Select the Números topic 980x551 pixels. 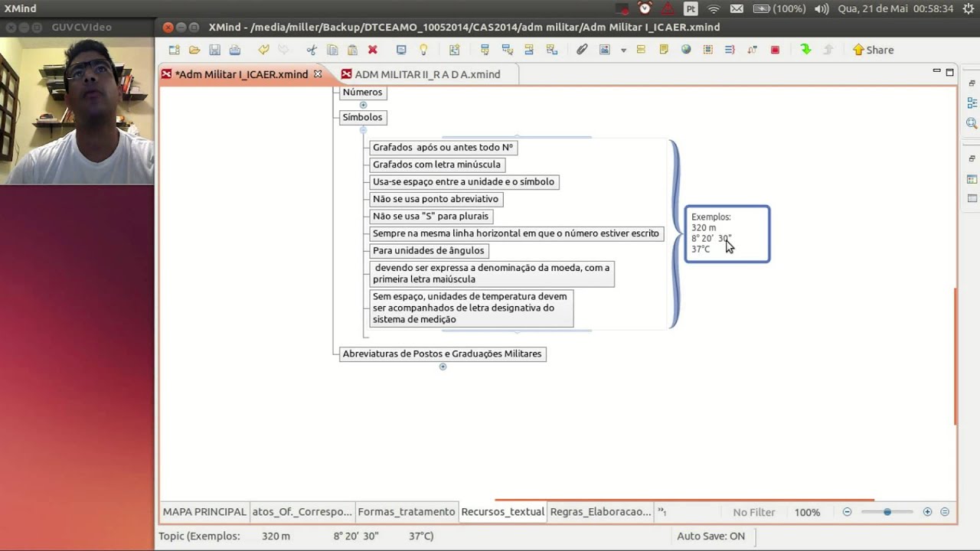tap(362, 92)
